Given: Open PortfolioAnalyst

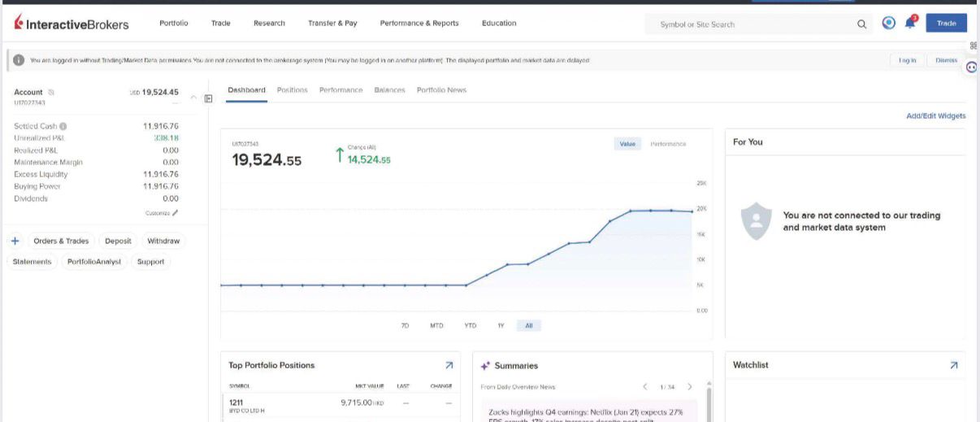Looking at the screenshot, I should [x=93, y=262].
